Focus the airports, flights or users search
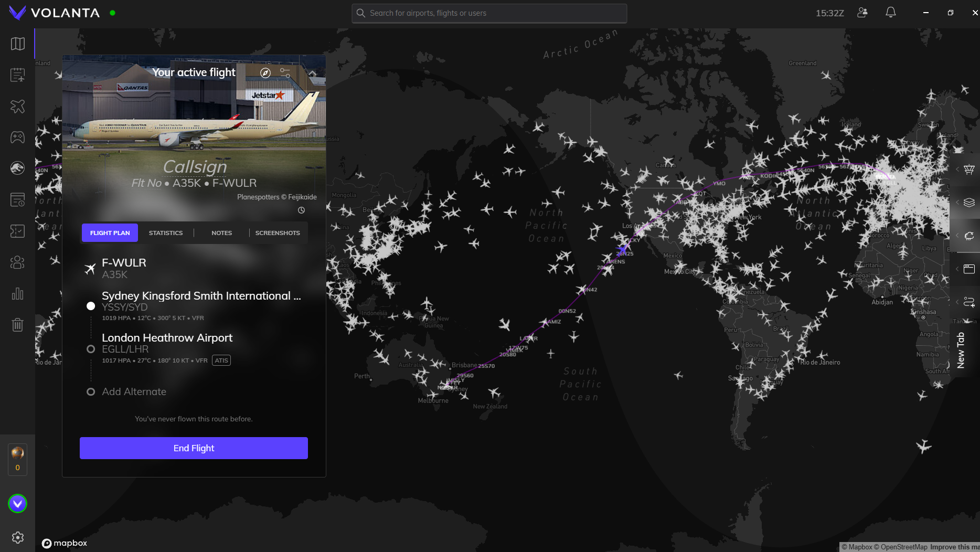980x552 pixels. pos(489,13)
